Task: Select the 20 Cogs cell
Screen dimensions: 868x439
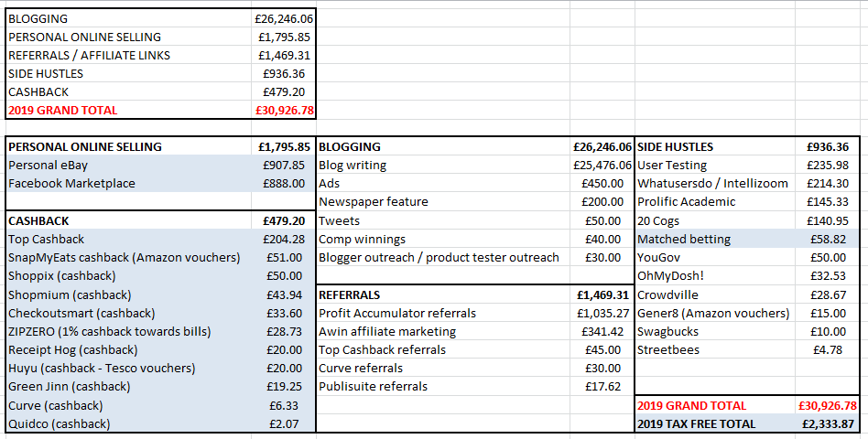Action: tap(715, 220)
